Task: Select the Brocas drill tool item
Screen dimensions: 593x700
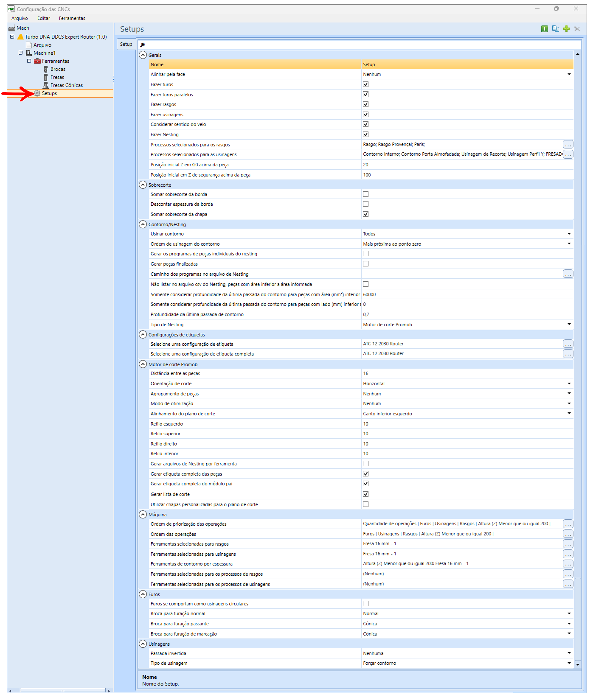Action: coord(58,69)
